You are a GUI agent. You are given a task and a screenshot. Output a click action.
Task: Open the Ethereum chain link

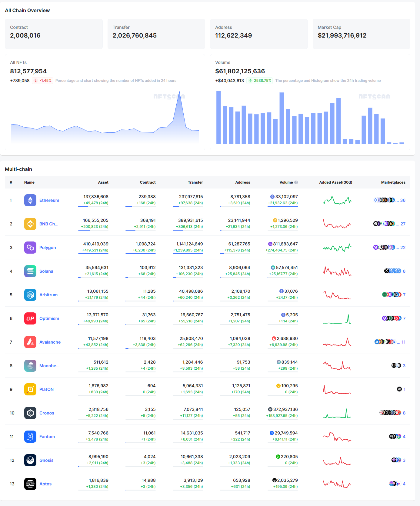(49, 200)
